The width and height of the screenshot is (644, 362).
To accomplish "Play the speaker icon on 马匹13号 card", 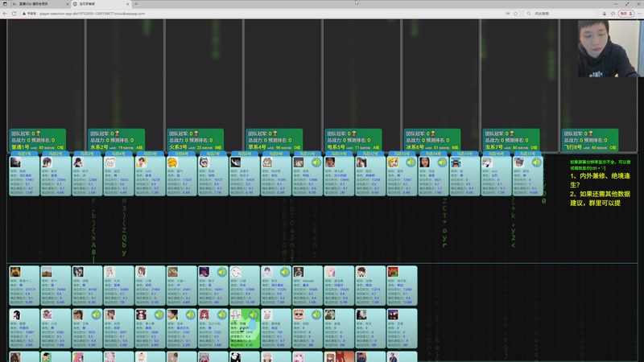I will [411, 162].
